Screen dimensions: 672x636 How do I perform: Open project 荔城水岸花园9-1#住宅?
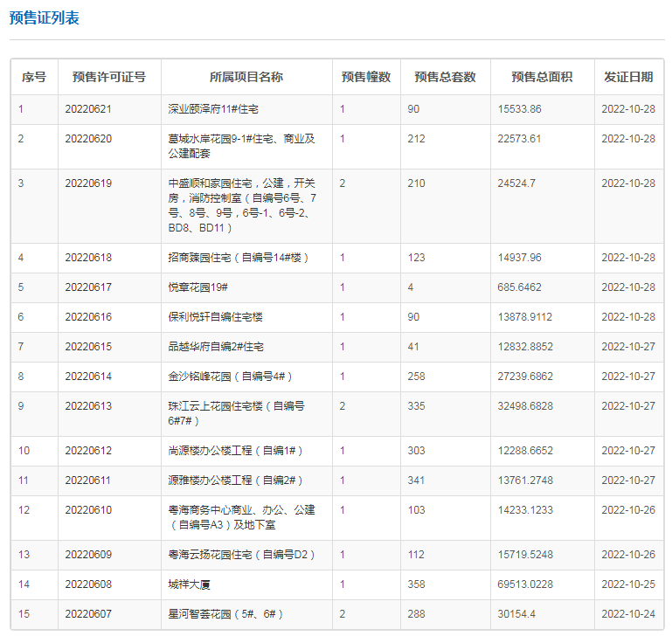coord(241,146)
